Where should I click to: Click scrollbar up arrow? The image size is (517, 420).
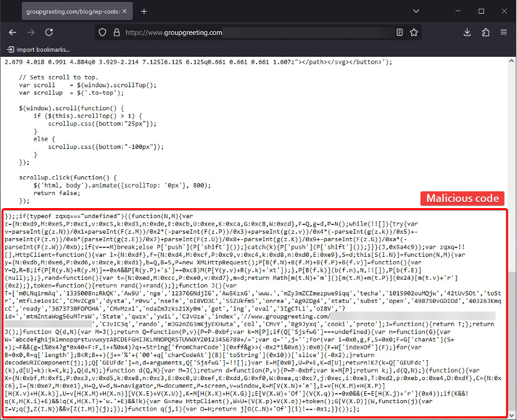coord(511,61)
